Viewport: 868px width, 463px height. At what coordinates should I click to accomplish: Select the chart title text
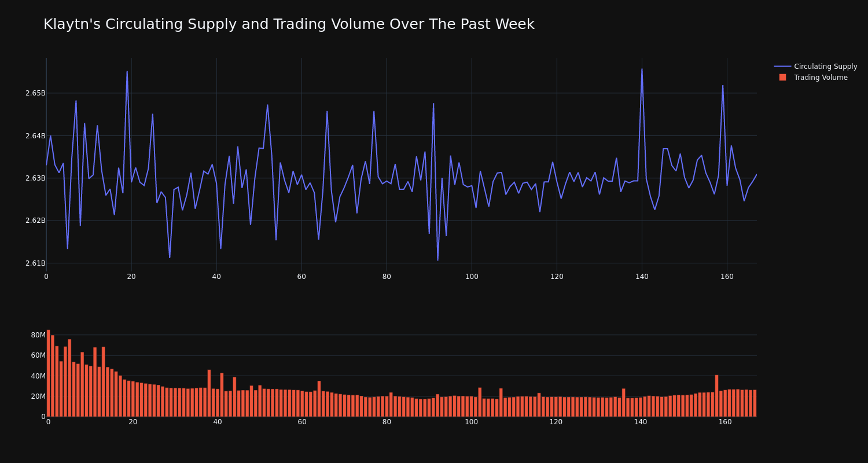[289, 24]
